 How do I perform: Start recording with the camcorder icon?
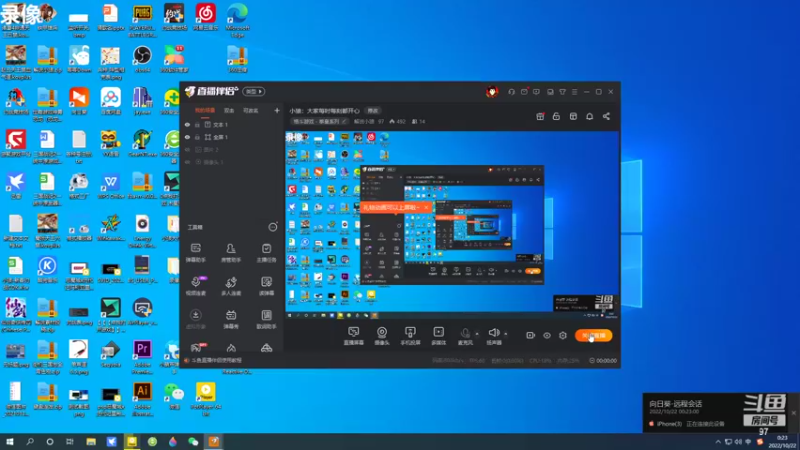pos(531,335)
